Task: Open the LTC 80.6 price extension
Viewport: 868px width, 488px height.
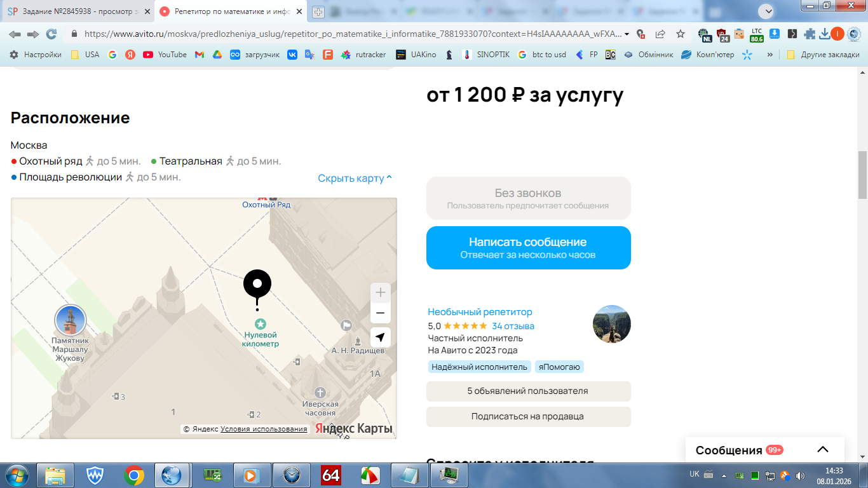Action: pos(757,34)
